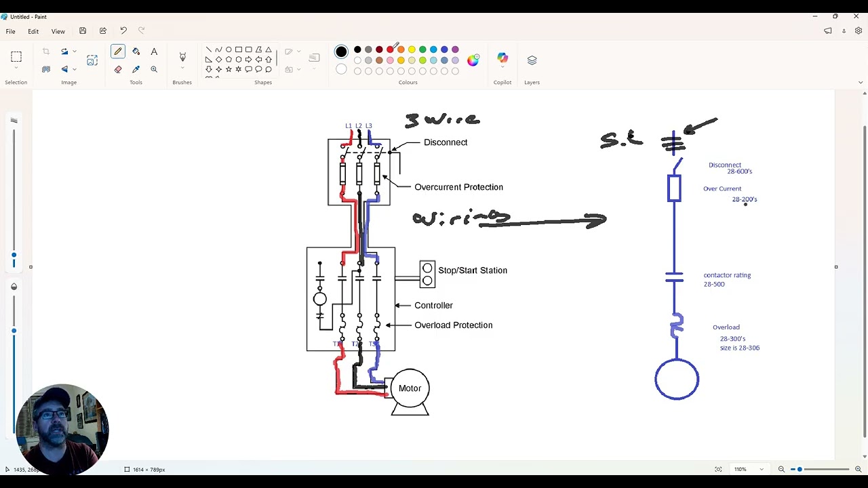Image resolution: width=868 pixels, height=488 pixels.
Task: Choose the Five-point star shape
Action: tap(229, 69)
